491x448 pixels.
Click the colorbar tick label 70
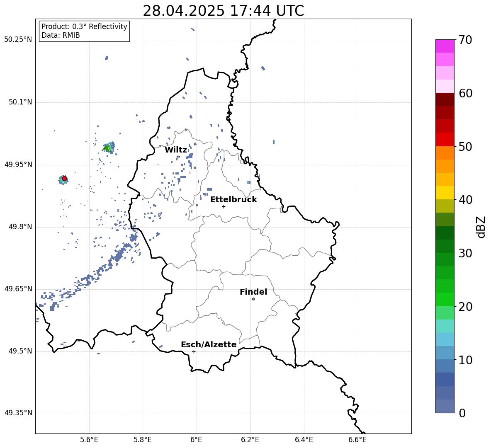[x=465, y=40]
